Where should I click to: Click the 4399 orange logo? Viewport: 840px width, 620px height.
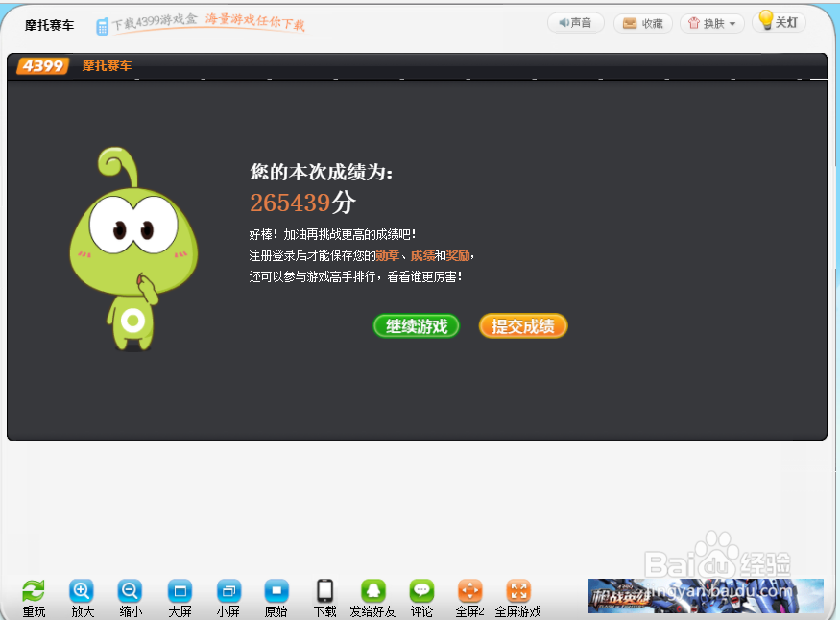43,66
